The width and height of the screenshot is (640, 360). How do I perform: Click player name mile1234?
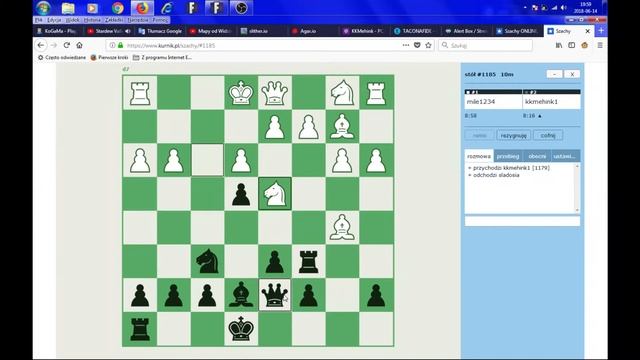click(481, 102)
